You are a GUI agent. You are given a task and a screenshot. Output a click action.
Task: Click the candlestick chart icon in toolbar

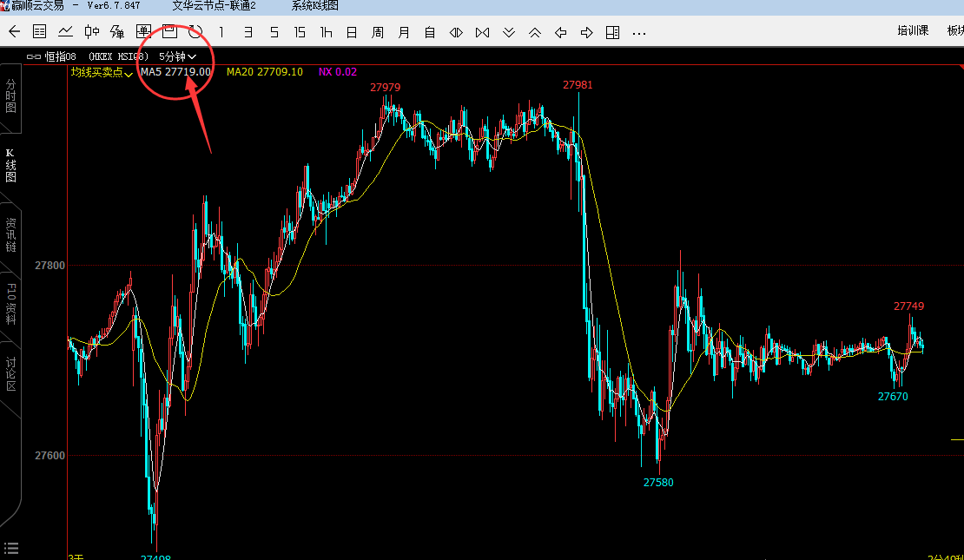(91, 32)
